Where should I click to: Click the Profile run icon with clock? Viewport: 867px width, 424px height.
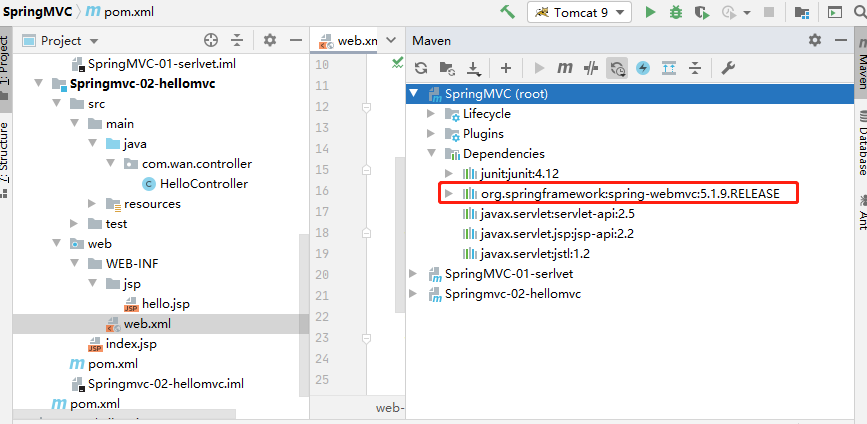pyautogui.click(x=729, y=12)
